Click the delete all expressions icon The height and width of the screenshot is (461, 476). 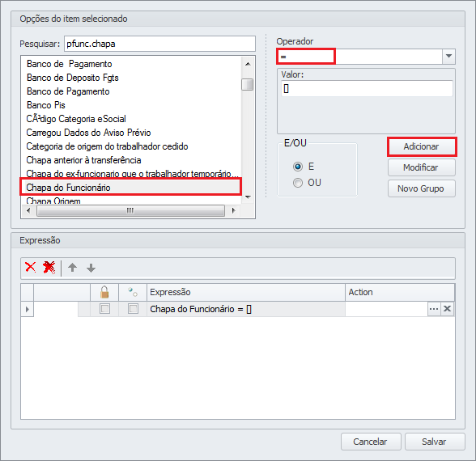click(x=49, y=268)
